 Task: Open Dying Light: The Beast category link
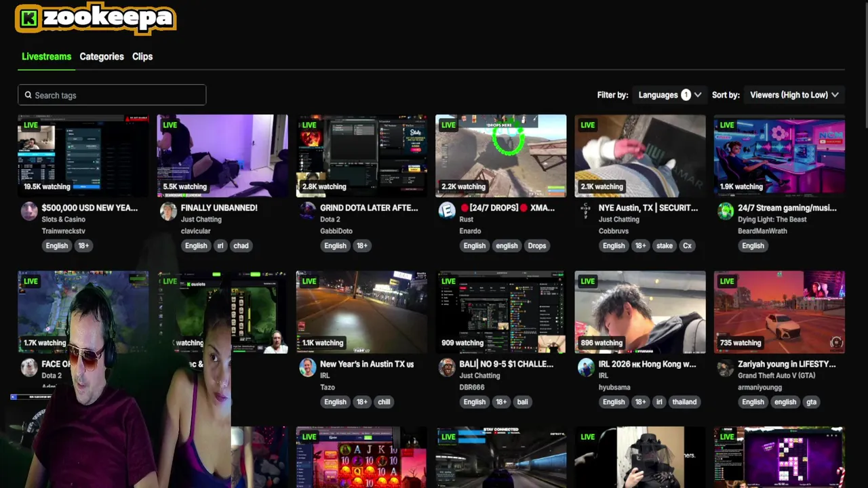[774, 220]
